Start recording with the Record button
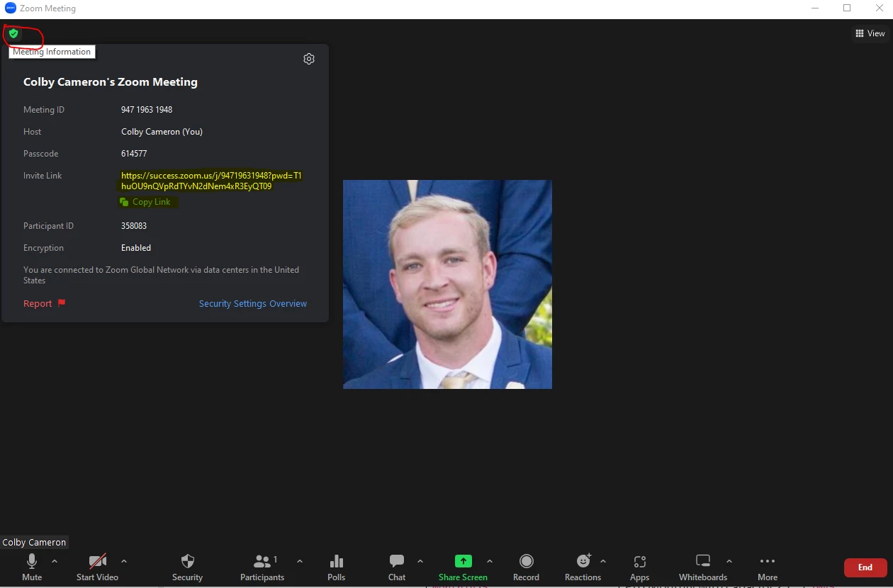 pos(526,567)
